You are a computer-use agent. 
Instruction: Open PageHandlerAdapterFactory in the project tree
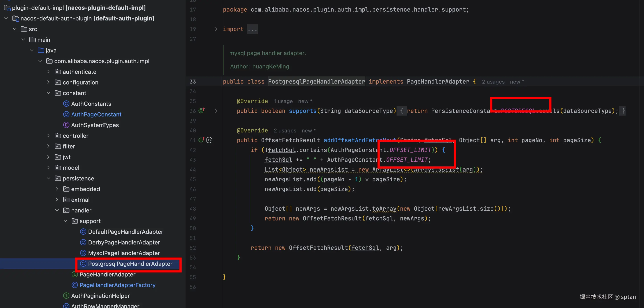click(x=117, y=285)
